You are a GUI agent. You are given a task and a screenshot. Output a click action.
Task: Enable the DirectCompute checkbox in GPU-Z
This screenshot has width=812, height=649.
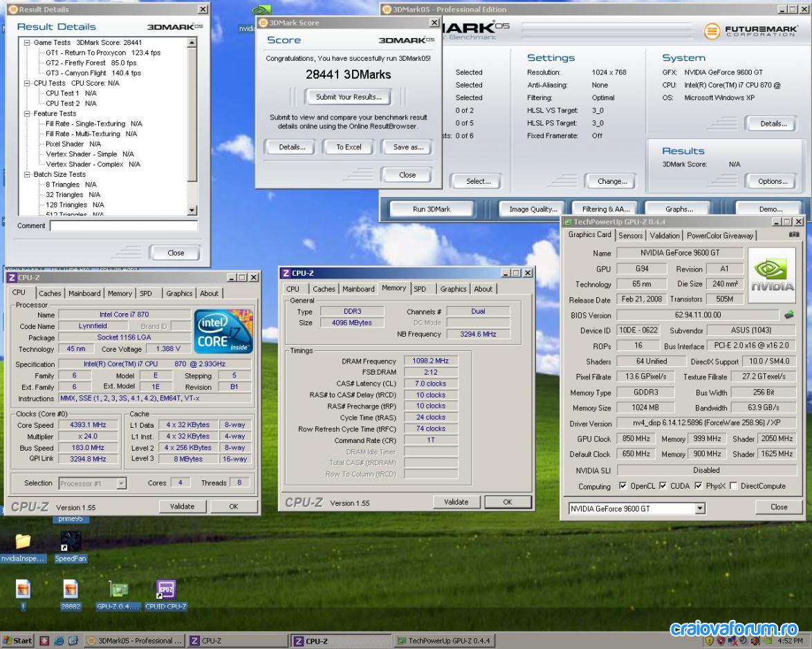[733, 486]
